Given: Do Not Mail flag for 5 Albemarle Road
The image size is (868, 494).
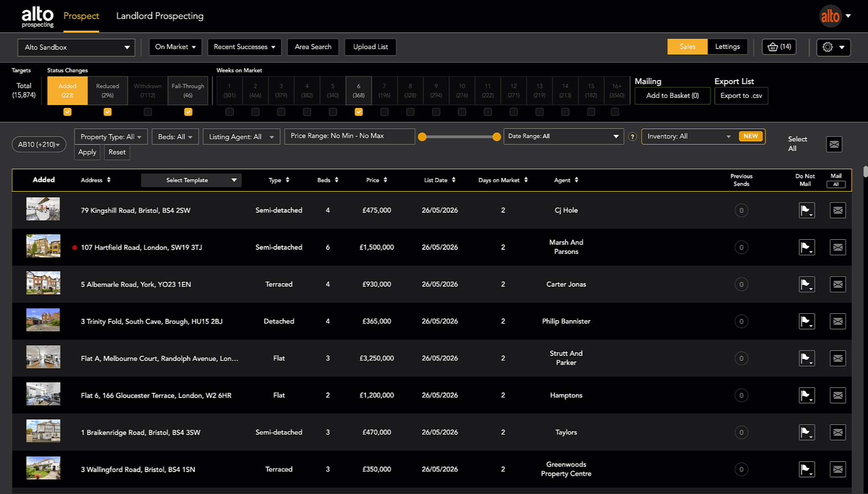Looking at the screenshot, I should tap(807, 285).
